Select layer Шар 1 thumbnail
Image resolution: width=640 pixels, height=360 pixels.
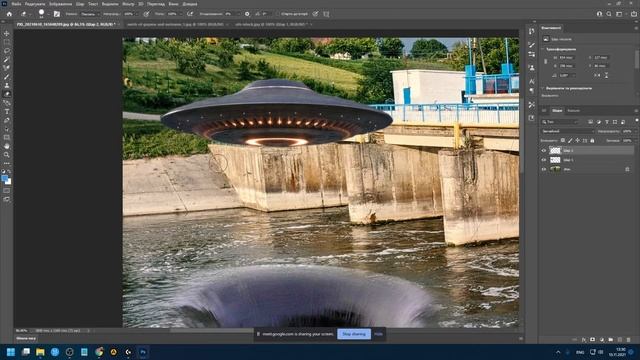pyautogui.click(x=555, y=160)
